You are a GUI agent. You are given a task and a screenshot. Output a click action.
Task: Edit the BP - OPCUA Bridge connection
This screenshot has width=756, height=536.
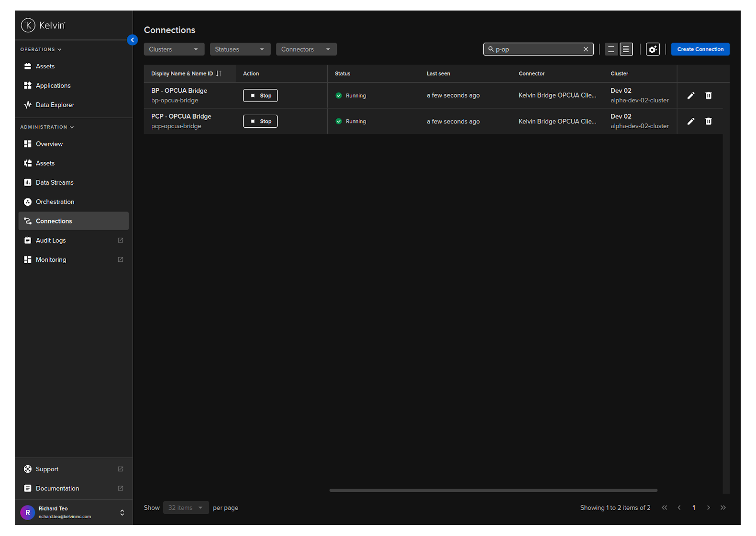tap(690, 96)
